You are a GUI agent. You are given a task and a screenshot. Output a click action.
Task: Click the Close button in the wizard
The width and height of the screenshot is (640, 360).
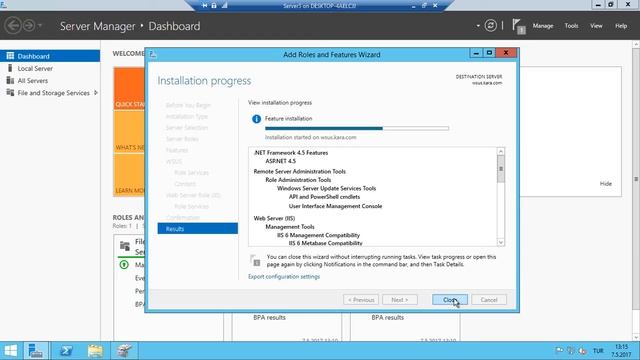(x=450, y=300)
